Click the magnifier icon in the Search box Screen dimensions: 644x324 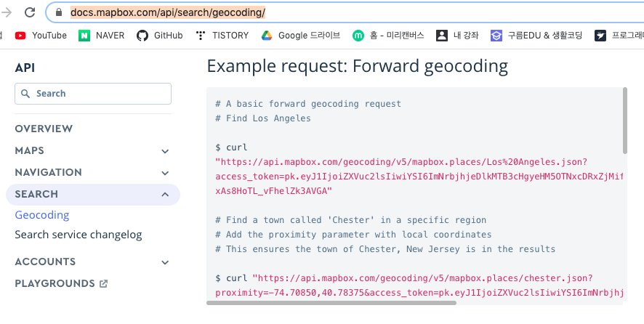[25, 94]
